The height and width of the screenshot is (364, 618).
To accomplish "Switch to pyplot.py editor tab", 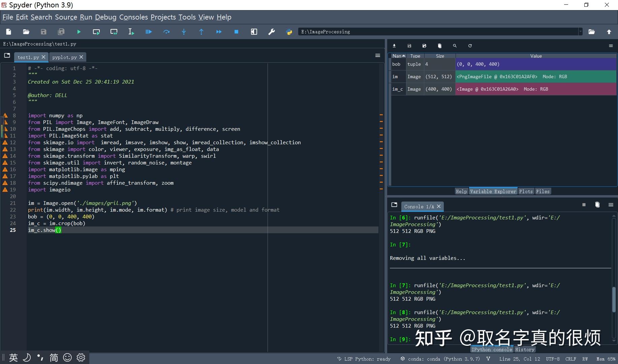I will point(64,57).
